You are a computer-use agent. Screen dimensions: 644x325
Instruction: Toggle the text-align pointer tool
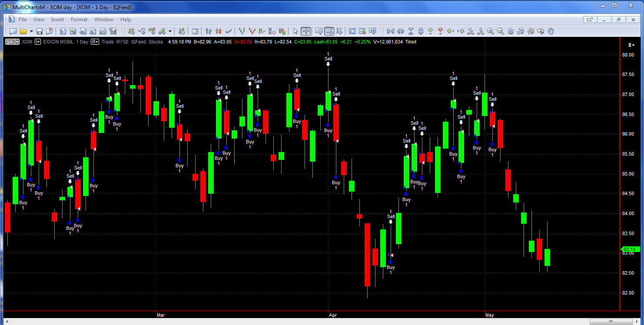(339, 31)
